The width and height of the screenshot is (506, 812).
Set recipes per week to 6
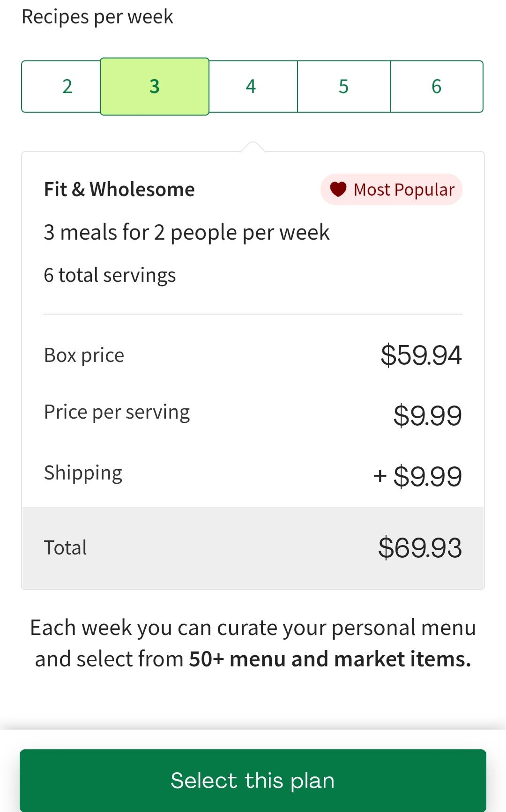click(436, 87)
